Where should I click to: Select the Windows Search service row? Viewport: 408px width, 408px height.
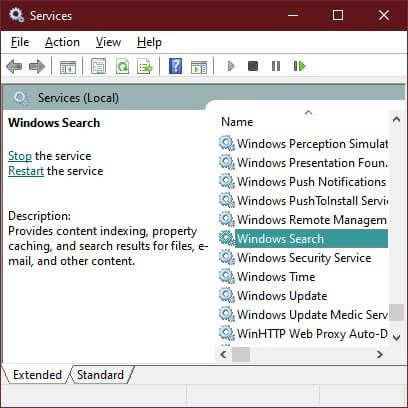click(303, 239)
